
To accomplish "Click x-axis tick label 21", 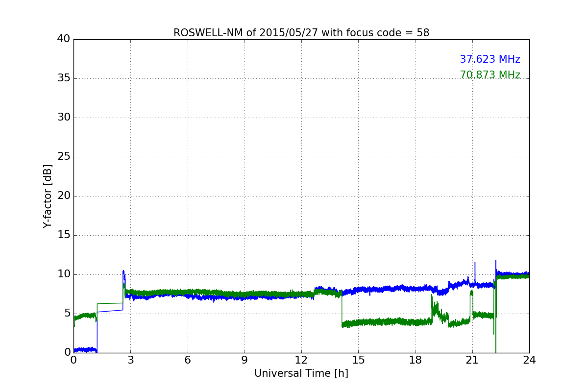I will 472,360.
